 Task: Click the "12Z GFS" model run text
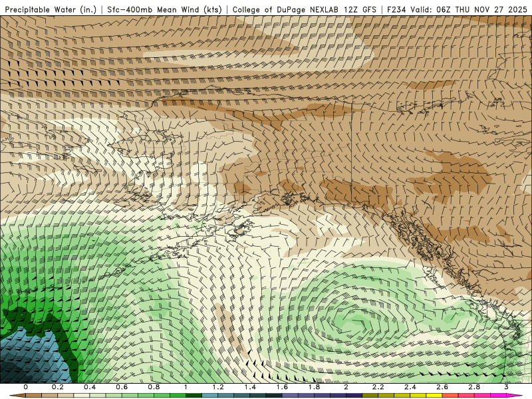click(x=359, y=10)
